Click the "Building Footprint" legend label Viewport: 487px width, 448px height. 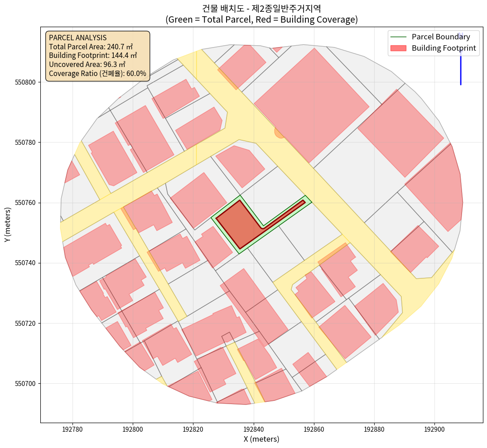[x=444, y=48]
